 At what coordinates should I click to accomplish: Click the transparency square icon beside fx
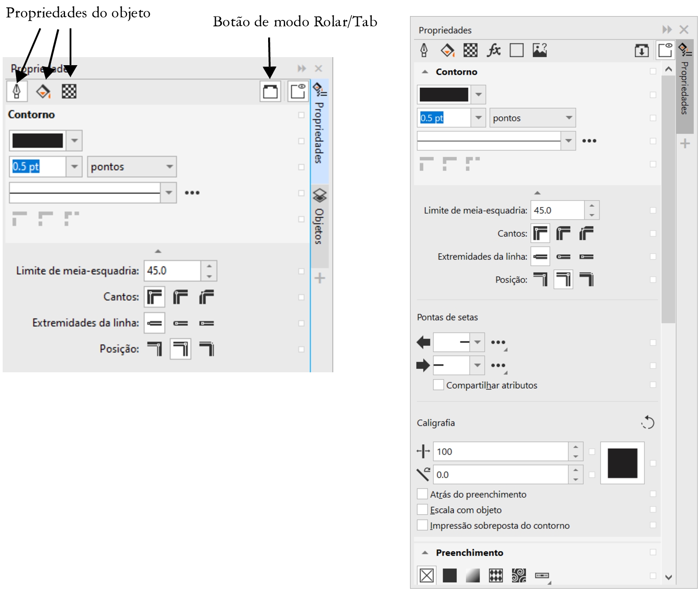tap(516, 50)
